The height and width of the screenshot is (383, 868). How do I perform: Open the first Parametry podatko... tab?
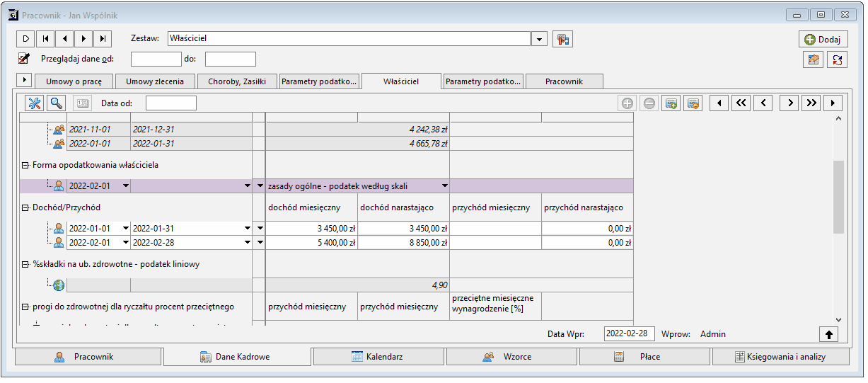[319, 81]
